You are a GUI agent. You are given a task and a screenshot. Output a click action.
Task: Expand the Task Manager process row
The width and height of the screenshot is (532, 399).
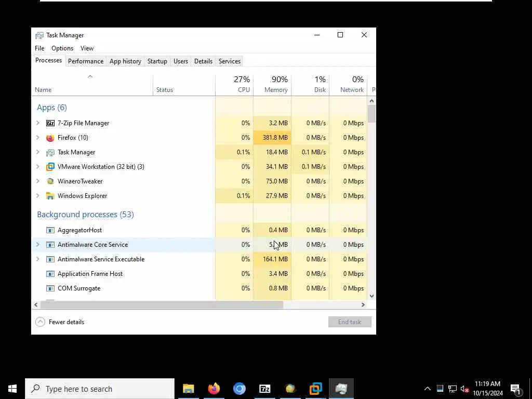pyautogui.click(x=38, y=152)
